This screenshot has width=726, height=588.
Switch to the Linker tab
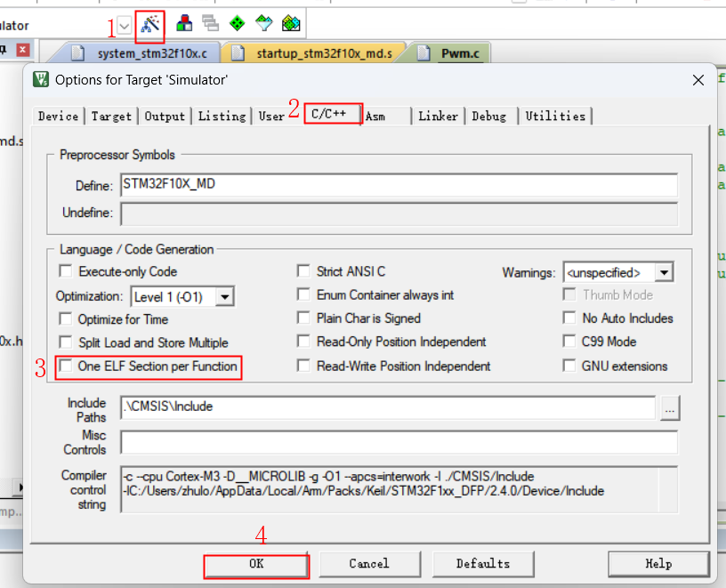[438, 116]
